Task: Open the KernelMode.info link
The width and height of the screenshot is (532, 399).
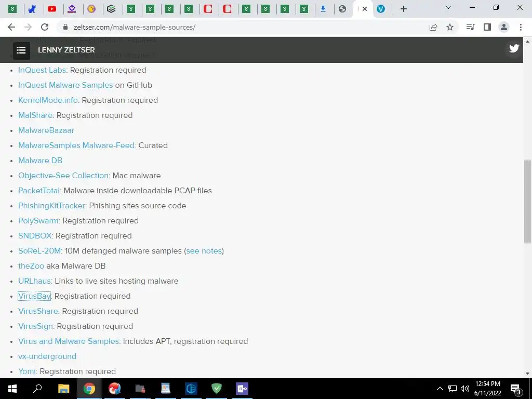Action: (48, 100)
